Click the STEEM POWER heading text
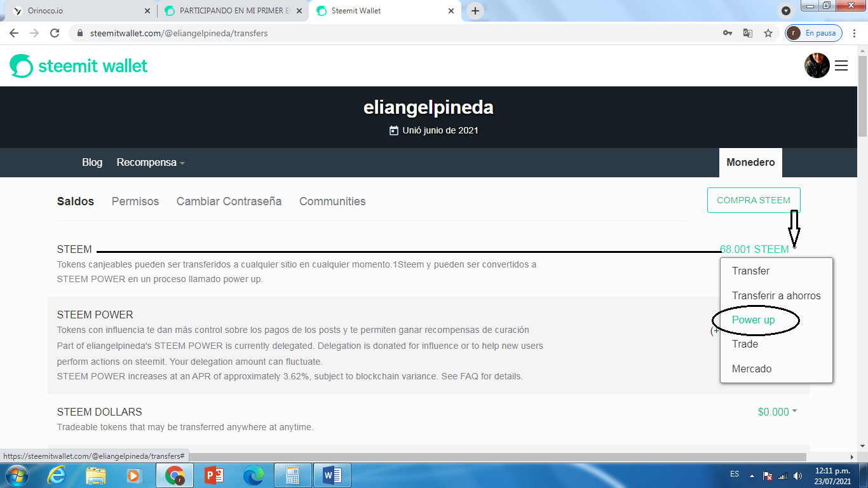868x488 pixels. tap(95, 315)
